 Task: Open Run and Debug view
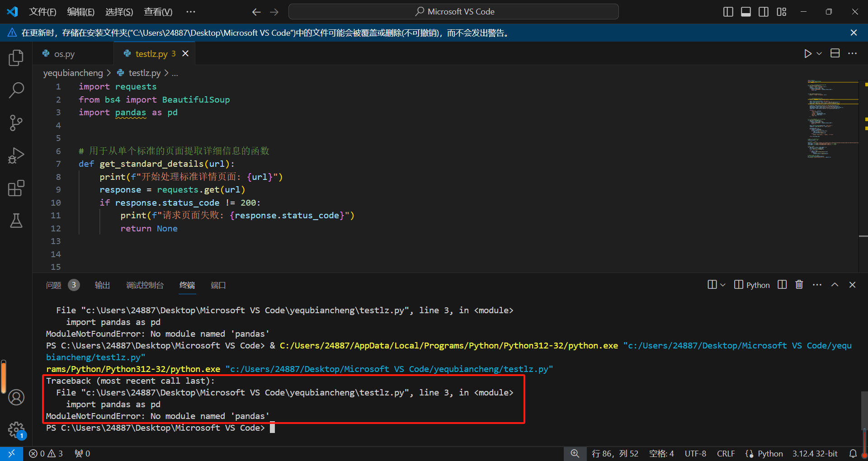tap(16, 155)
